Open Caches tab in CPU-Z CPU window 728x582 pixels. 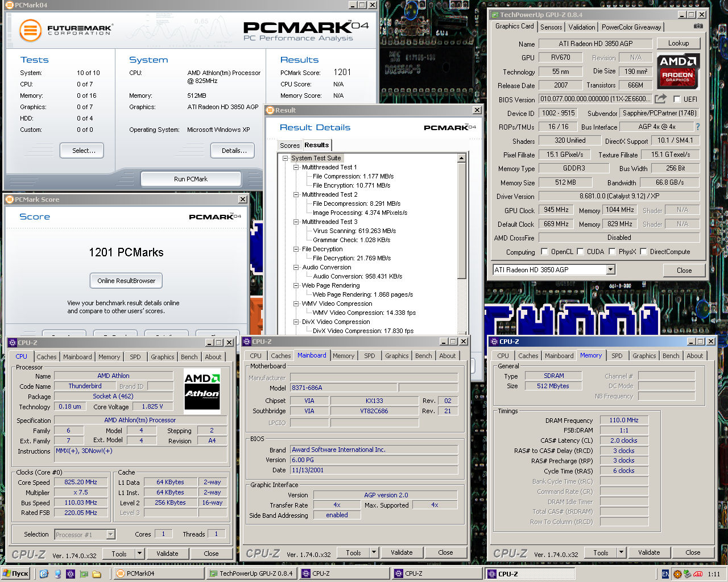pos(47,357)
